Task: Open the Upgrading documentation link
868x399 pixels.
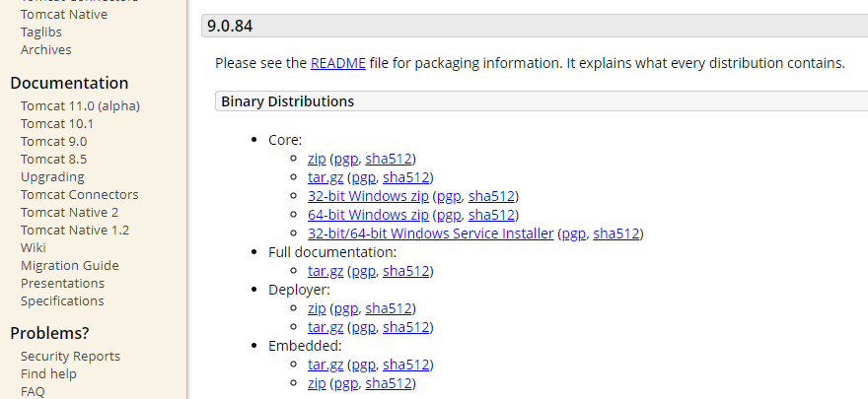Action: (x=52, y=177)
